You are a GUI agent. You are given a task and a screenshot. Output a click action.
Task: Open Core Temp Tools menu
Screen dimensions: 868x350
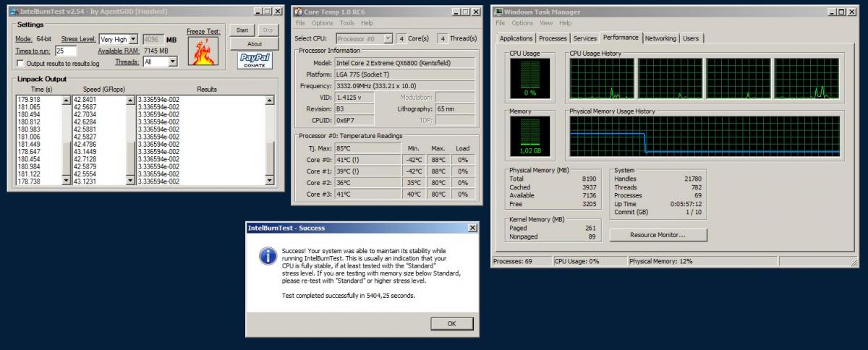point(348,23)
